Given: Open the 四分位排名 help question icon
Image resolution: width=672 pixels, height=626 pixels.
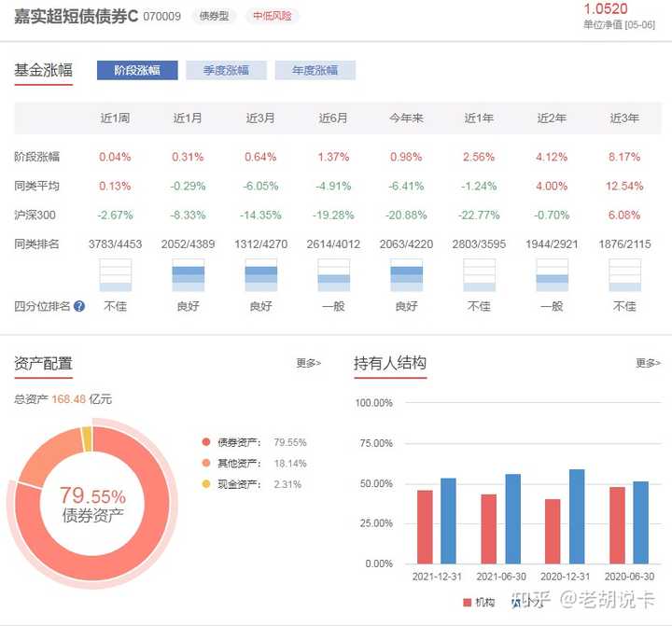Looking at the screenshot, I should coord(79,306).
